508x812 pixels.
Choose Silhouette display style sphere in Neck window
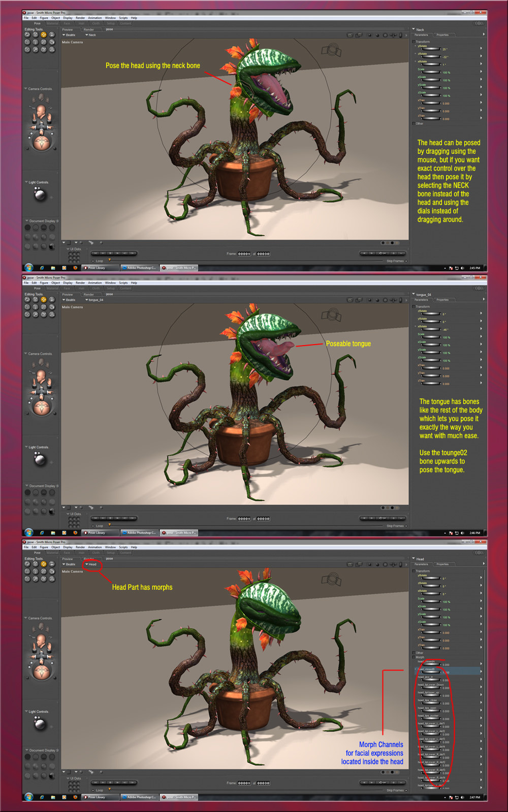[27, 228]
